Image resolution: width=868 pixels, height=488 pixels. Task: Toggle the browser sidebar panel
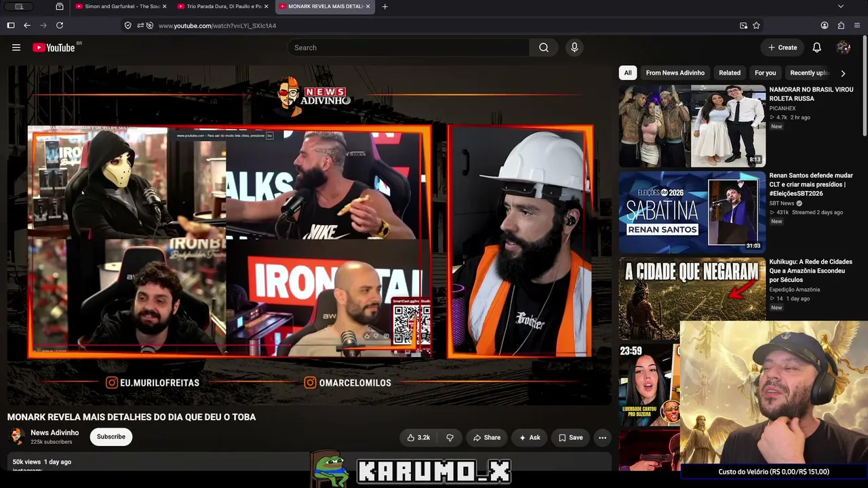click(x=11, y=26)
